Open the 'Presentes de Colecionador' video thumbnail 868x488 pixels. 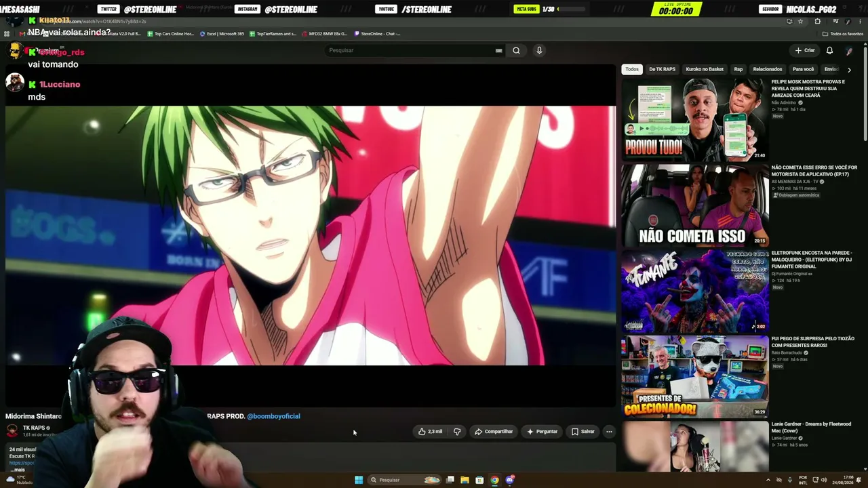point(695,376)
